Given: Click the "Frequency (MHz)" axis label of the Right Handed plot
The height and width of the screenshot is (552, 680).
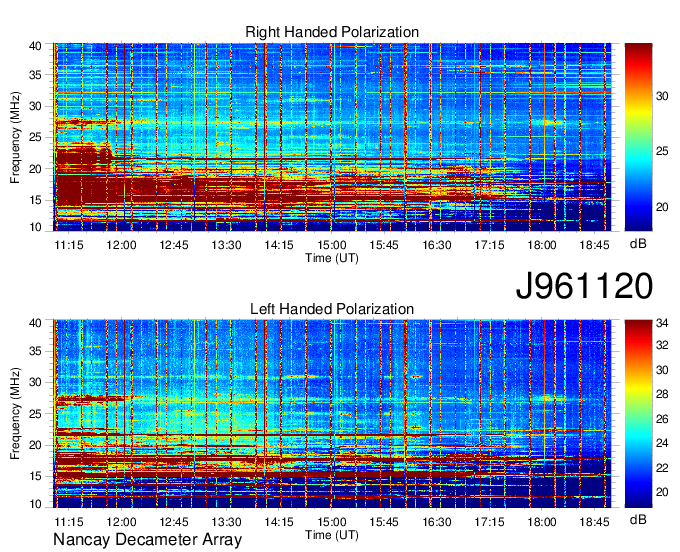Looking at the screenshot, I should tap(15, 137).
